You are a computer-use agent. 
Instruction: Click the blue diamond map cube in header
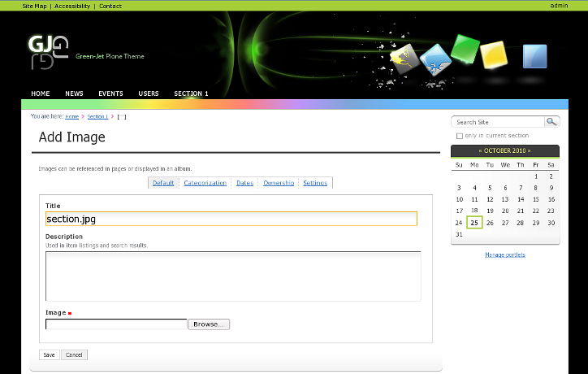point(435,59)
